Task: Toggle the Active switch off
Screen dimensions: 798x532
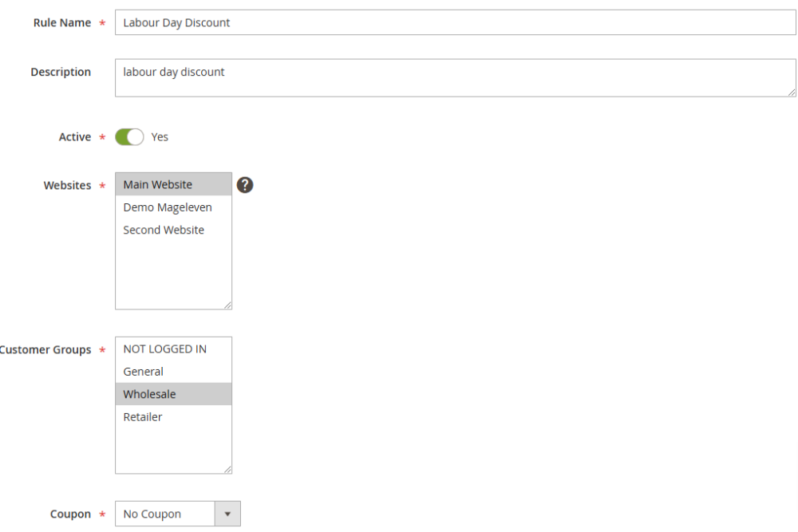Action: (129, 137)
